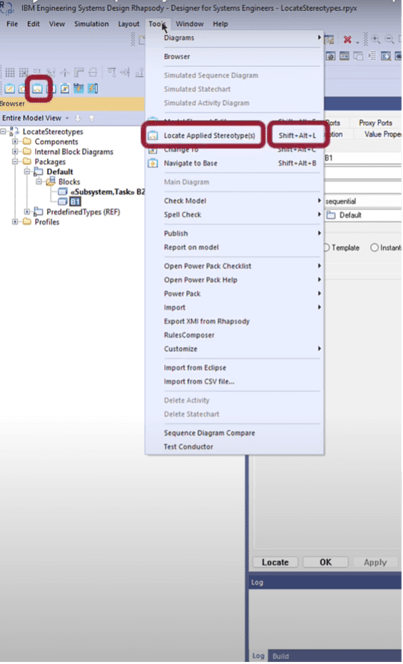Click the Locate button
Image resolution: width=403 pixels, height=664 pixels.
click(275, 562)
